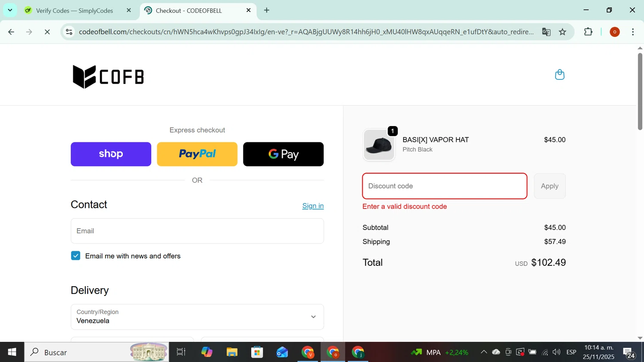Focus the Discount code field
Viewport: 644px width, 362px height.
445,186
